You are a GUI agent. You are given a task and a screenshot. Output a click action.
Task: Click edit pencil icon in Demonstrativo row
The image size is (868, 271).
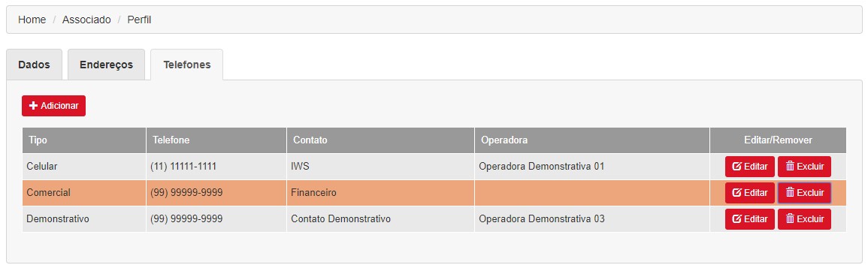[x=736, y=219]
